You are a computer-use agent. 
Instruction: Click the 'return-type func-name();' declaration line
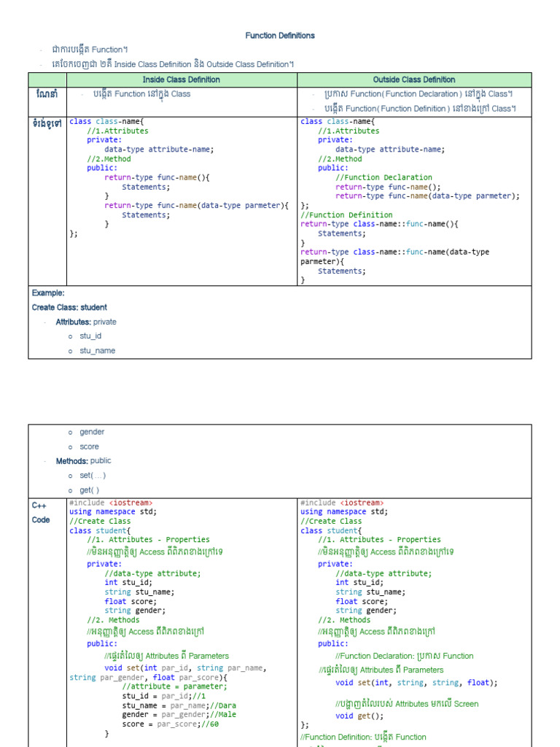[x=388, y=187]
